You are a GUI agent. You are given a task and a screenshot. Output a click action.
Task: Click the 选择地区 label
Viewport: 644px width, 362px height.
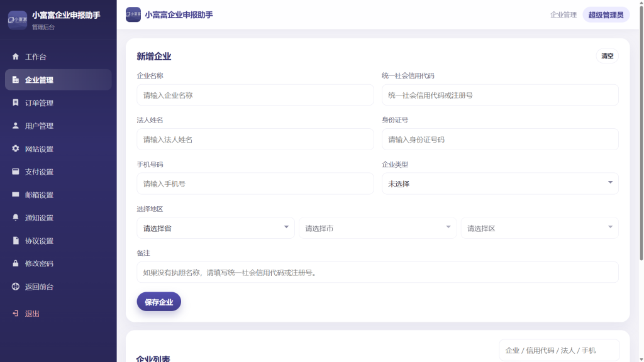coord(150,209)
